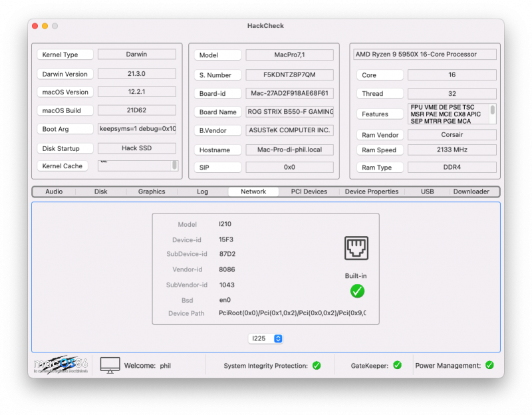
Task: Click the Board Name label button
Action: [217, 112]
